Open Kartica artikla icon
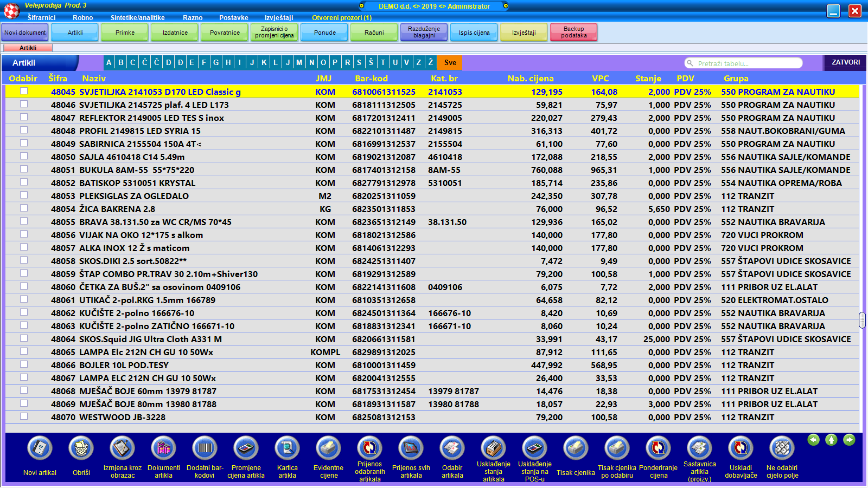Image resolution: width=868 pixels, height=488 pixels. [287, 448]
